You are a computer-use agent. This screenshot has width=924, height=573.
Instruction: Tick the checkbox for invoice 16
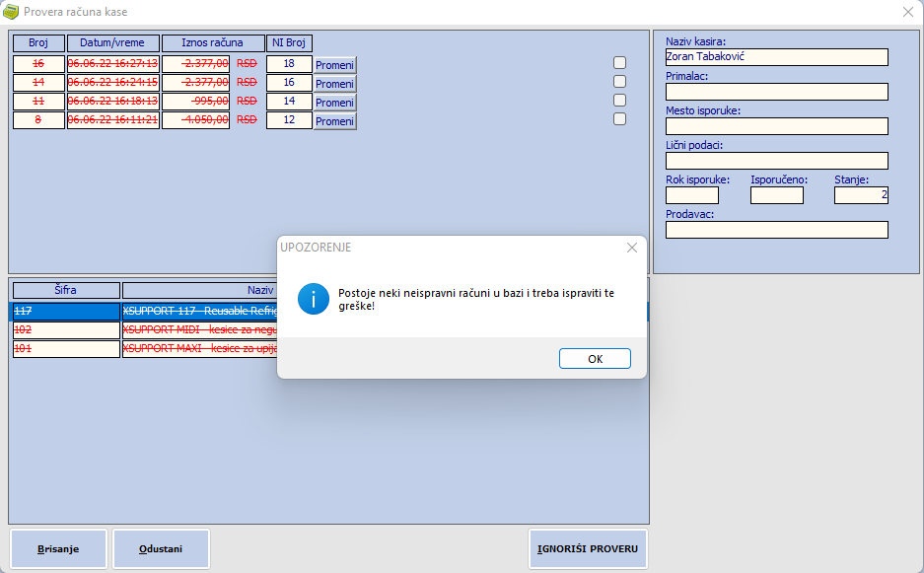coord(620,63)
